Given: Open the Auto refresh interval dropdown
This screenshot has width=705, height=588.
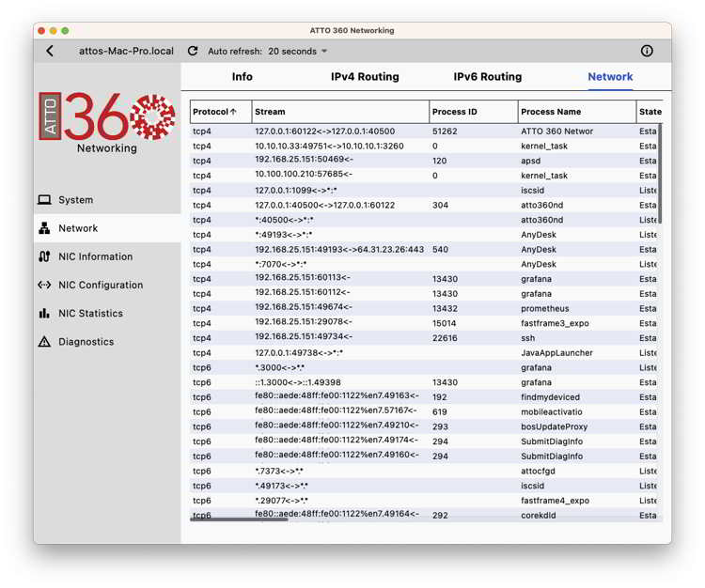Looking at the screenshot, I should [298, 52].
